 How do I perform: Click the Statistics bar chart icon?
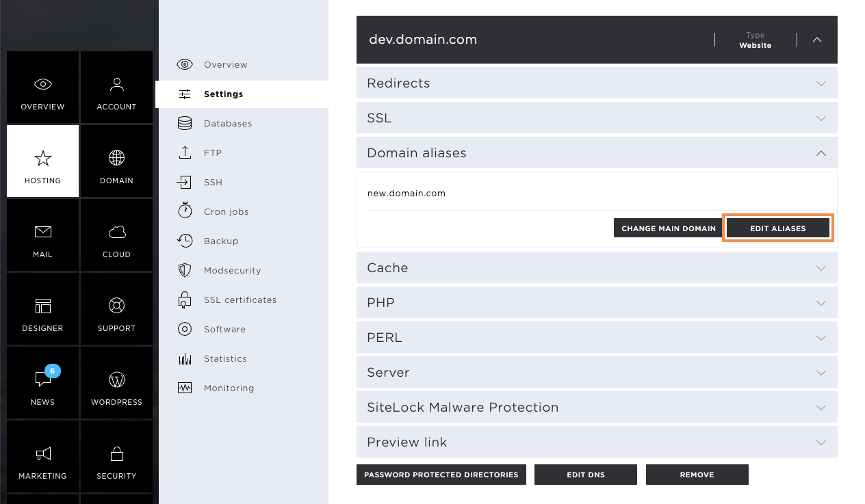[185, 358]
